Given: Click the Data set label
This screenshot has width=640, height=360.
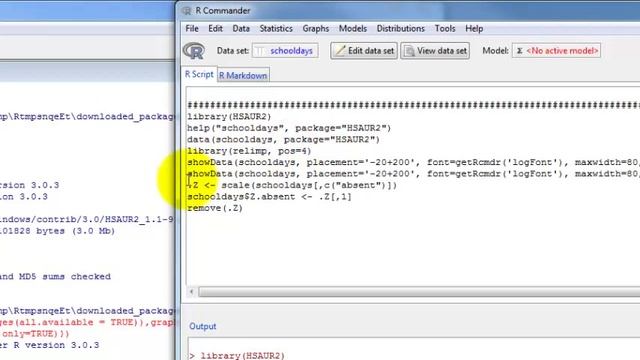Looking at the screenshot, I should [x=233, y=51].
